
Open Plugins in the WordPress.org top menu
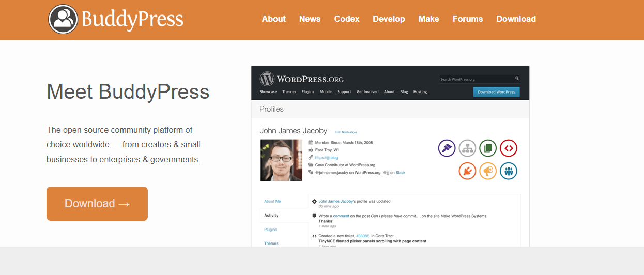click(x=308, y=92)
